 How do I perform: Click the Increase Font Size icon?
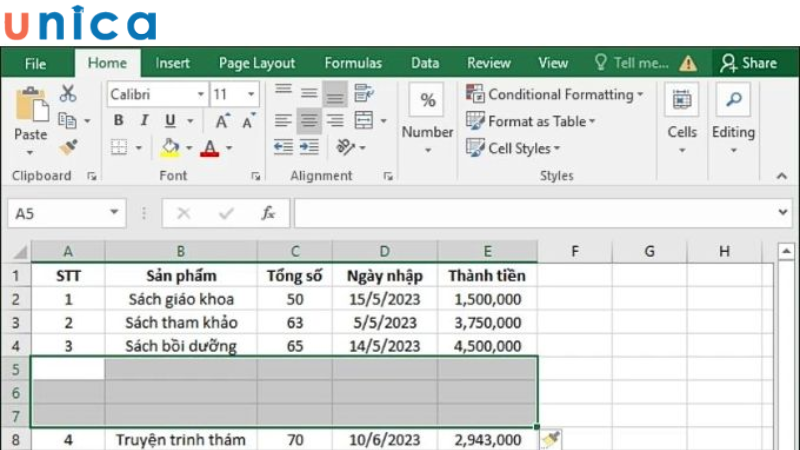click(x=222, y=121)
